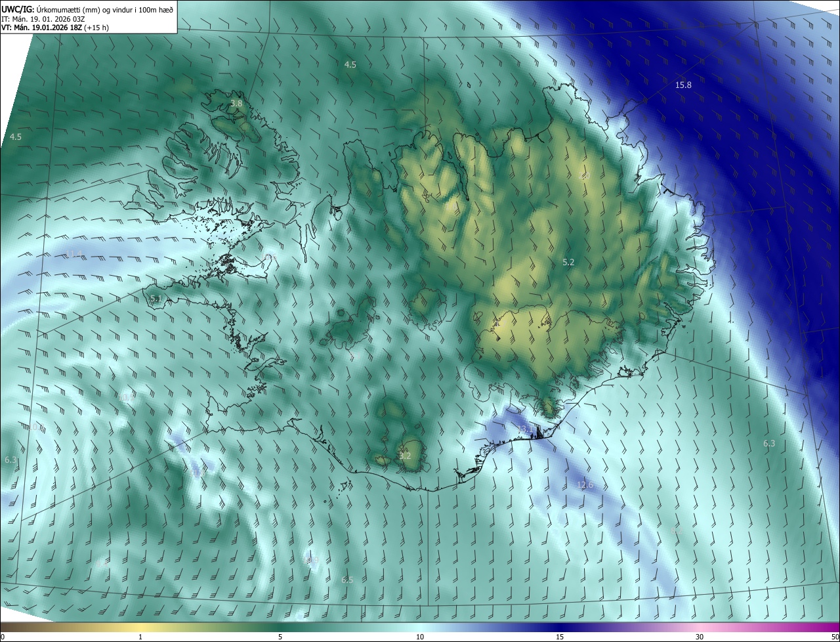Click the colorbar tick label '0'
Image resolution: width=840 pixels, height=642 pixels.
[x=3, y=637]
